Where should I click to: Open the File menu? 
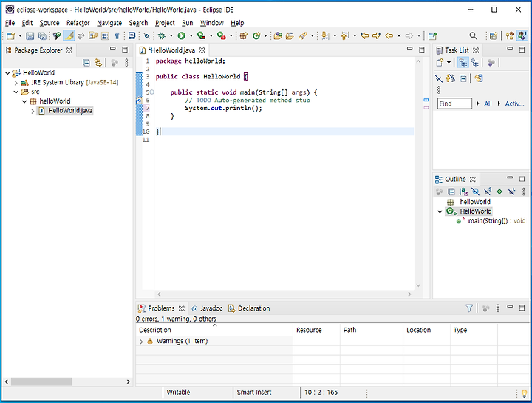pyautogui.click(x=10, y=23)
